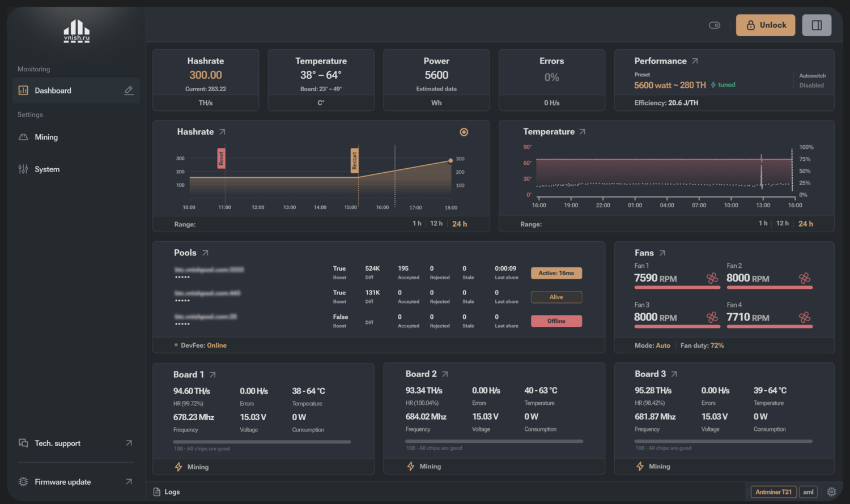Click the Firmware update chip icon
Screen dimensions: 850x504
click(x=23, y=482)
